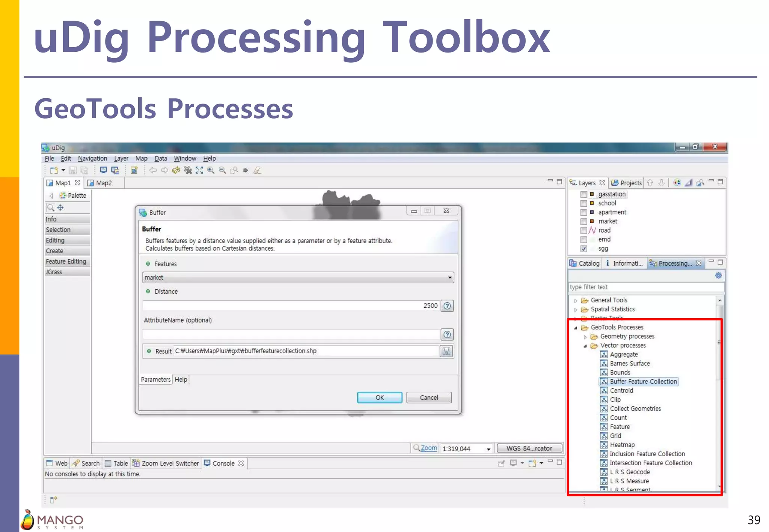Open the Feature Editing palette drawer
769x532 pixels.
(x=67, y=261)
